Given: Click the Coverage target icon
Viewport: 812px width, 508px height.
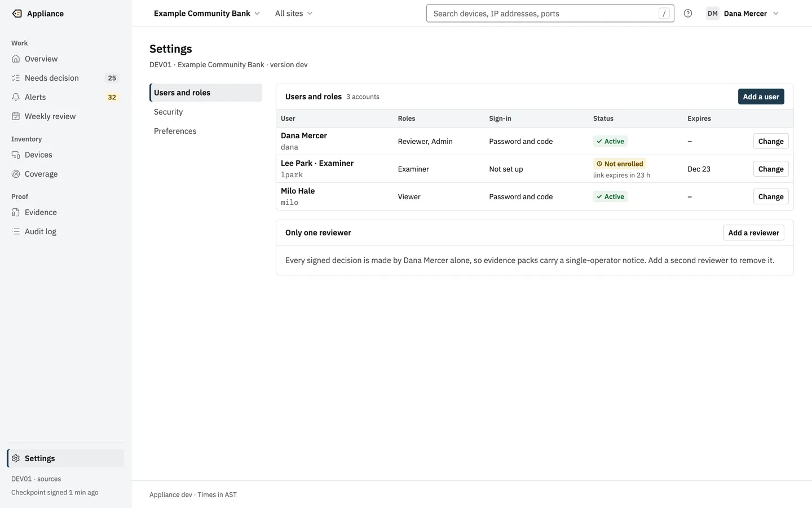Looking at the screenshot, I should pyautogui.click(x=16, y=174).
